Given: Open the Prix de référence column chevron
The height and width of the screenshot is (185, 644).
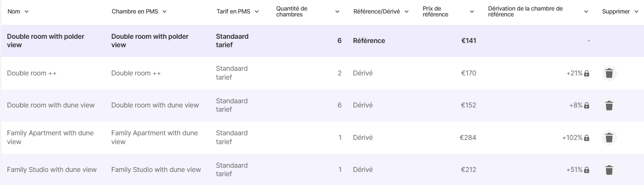Looking at the screenshot, I should [x=472, y=11].
